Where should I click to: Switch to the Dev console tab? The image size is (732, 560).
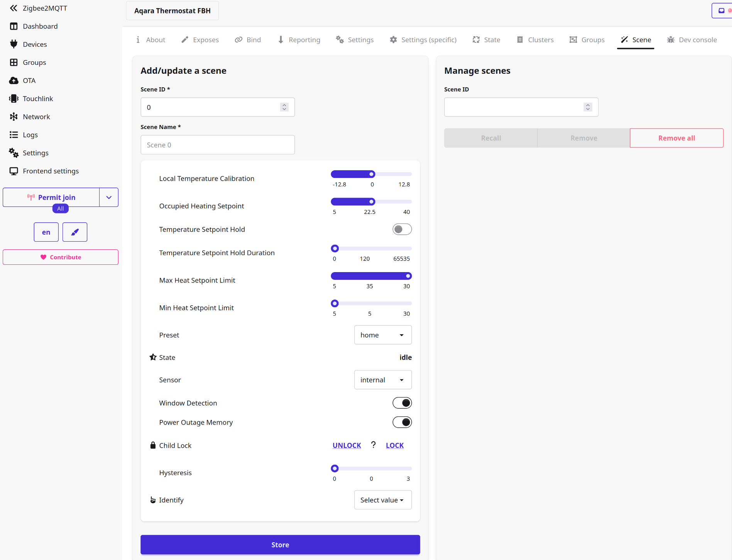[x=692, y=40]
